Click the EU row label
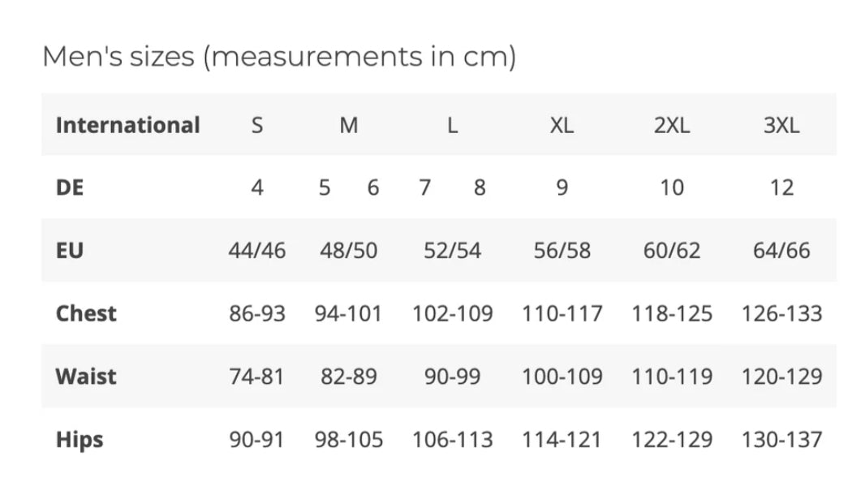The image size is (848, 504). [x=70, y=251]
